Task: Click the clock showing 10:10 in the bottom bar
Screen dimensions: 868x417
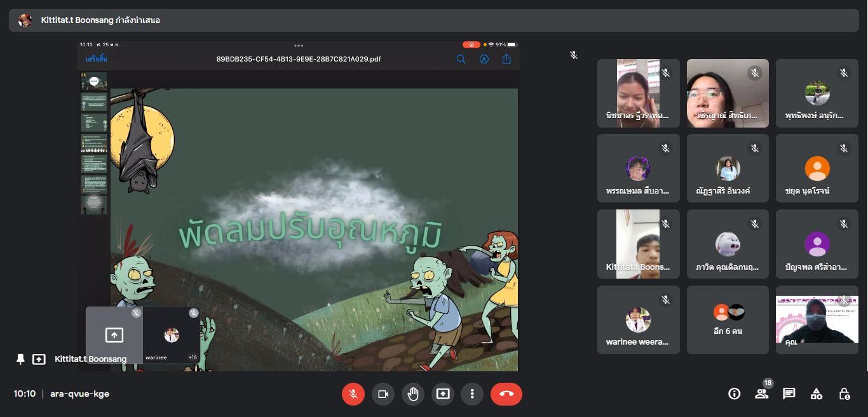Action: point(24,394)
